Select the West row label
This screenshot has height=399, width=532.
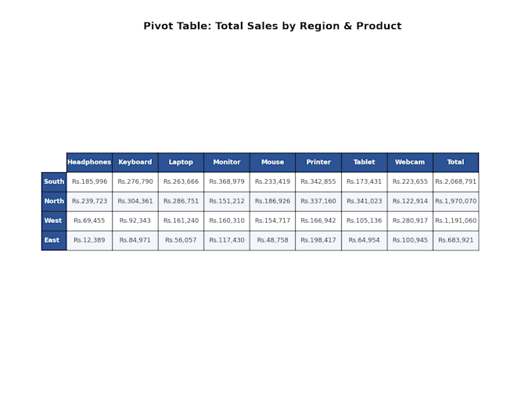tap(54, 221)
